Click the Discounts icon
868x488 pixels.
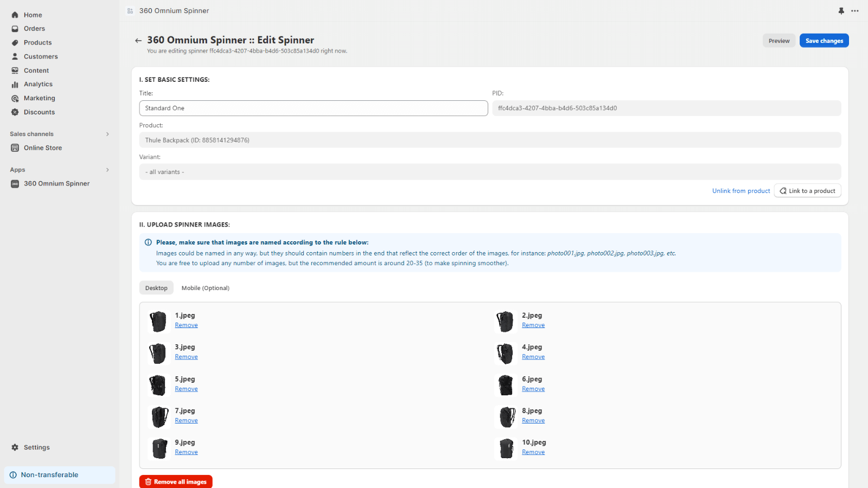click(15, 112)
